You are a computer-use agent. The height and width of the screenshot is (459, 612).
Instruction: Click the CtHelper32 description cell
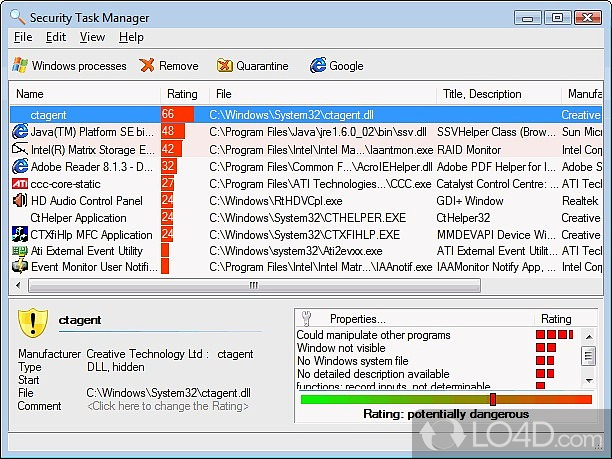coord(463,217)
